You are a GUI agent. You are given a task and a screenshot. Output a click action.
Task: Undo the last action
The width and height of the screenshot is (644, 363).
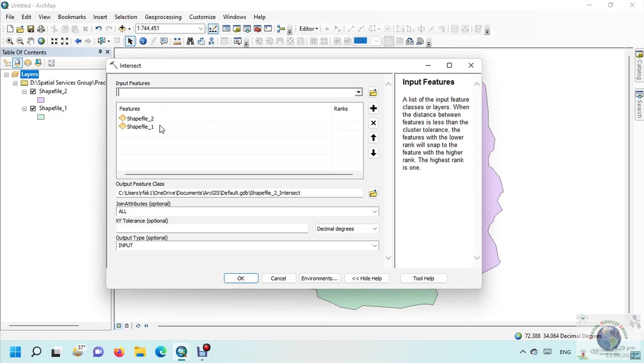pyautogui.click(x=98, y=29)
